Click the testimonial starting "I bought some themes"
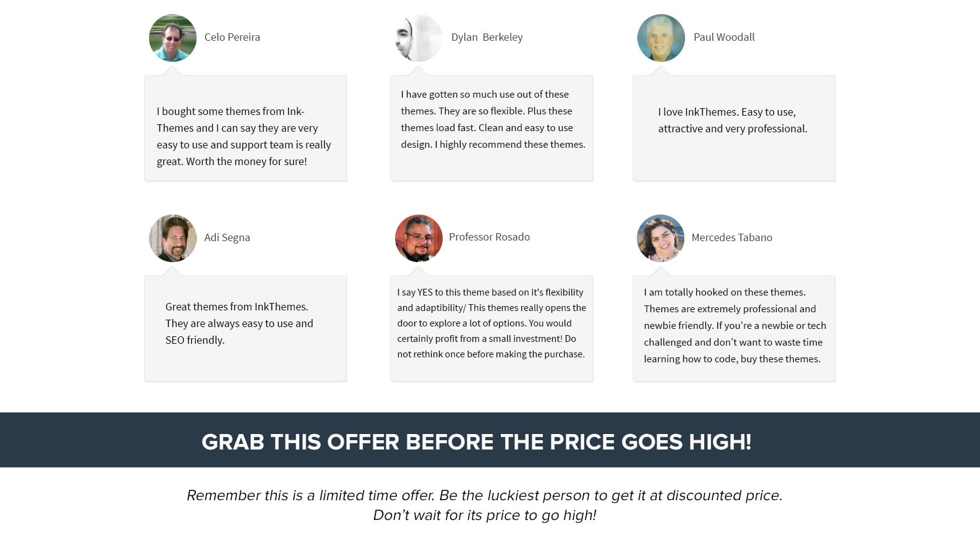The image size is (980, 541). 244,136
